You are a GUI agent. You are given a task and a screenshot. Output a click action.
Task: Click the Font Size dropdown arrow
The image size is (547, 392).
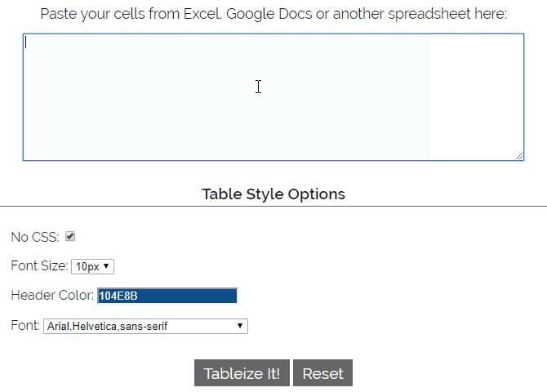pyautogui.click(x=108, y=266)
